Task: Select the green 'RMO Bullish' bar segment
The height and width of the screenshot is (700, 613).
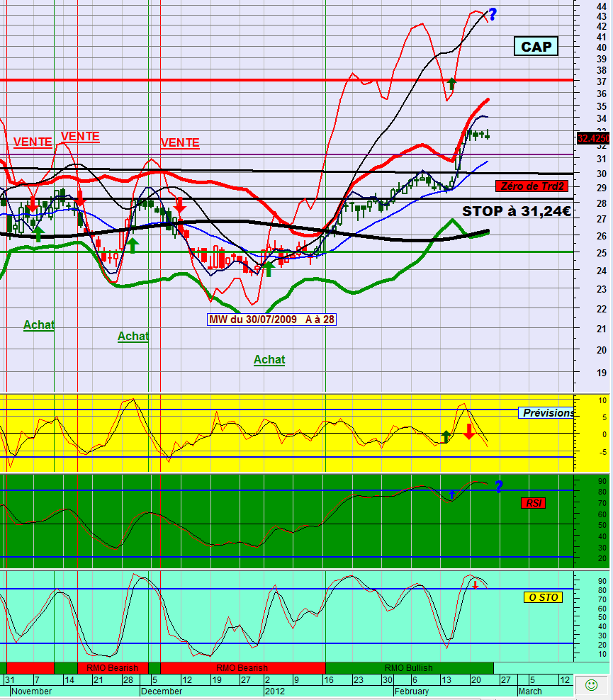Action: (x=409, y=668)
